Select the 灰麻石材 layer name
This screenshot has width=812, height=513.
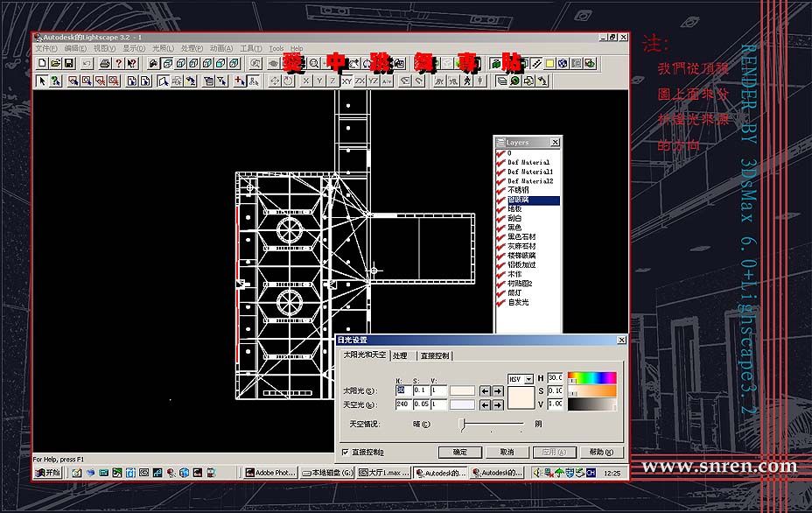(x=521, y=246)
